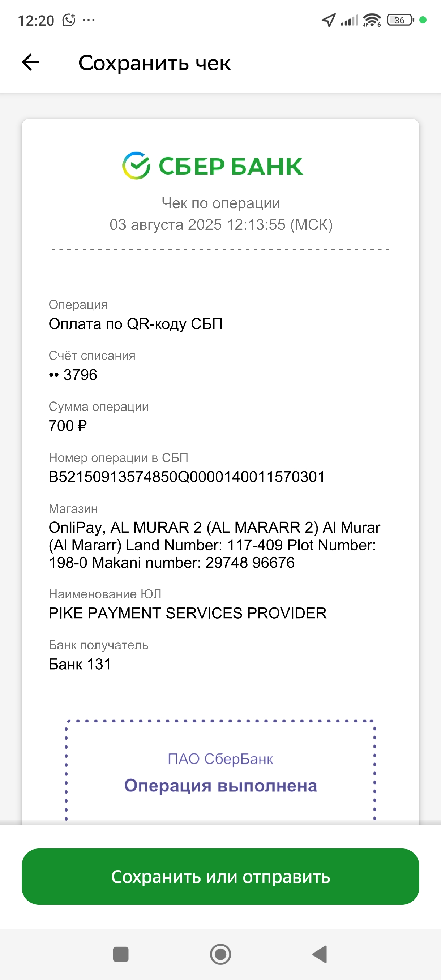Tap Android home circle icon
Image resolution: width=441 pixels, height=980 pixels.
220,954
